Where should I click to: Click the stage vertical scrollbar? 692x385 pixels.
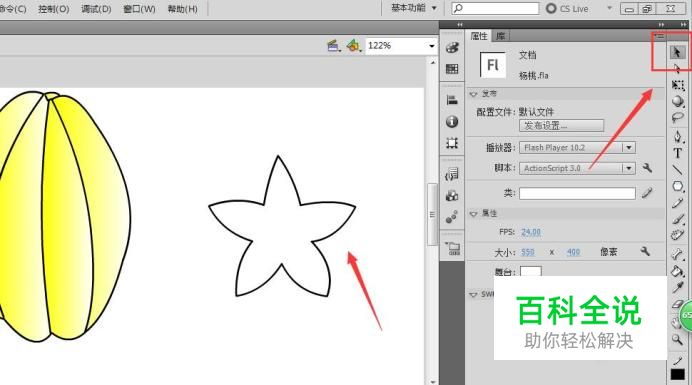[x=432, y=214]
